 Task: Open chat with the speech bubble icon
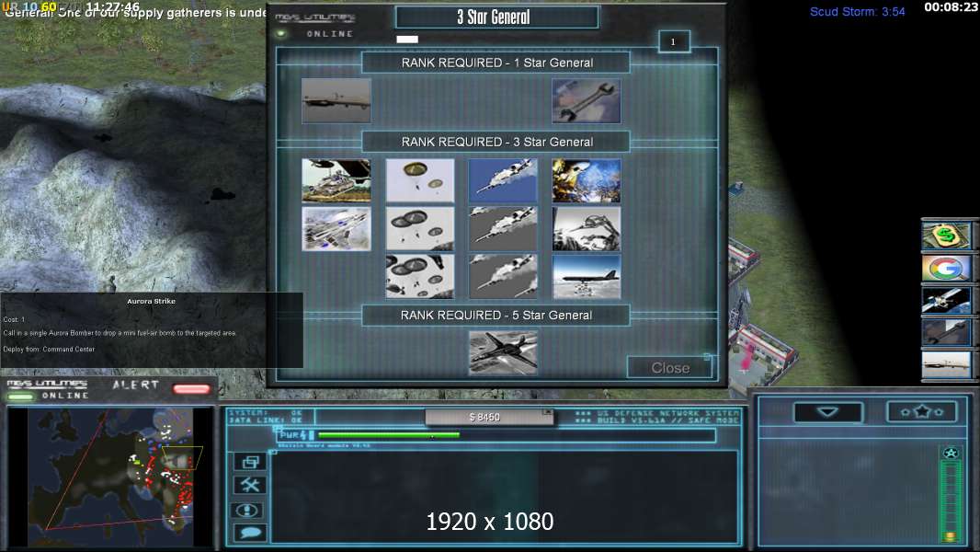[250, 533]
